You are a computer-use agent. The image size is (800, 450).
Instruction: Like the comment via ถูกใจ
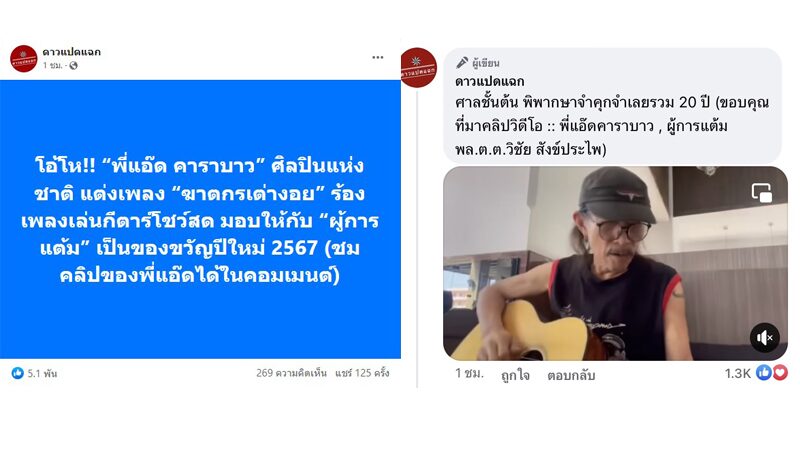tap(515, 375)
